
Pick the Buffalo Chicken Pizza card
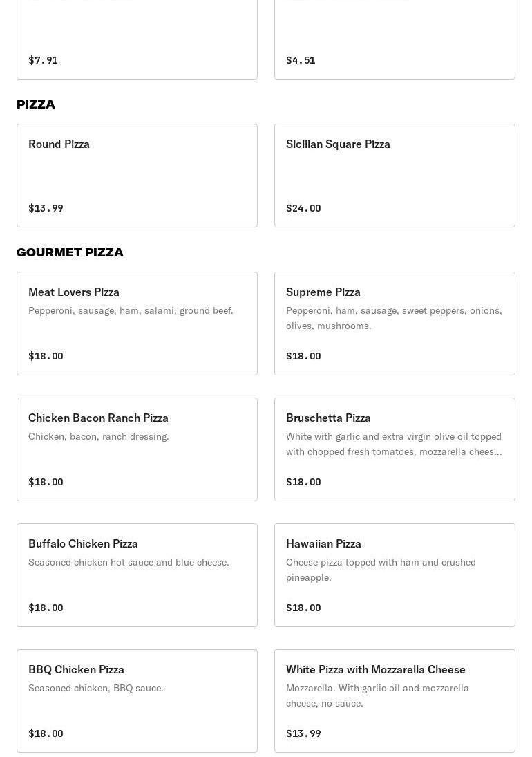click(137, 574)
